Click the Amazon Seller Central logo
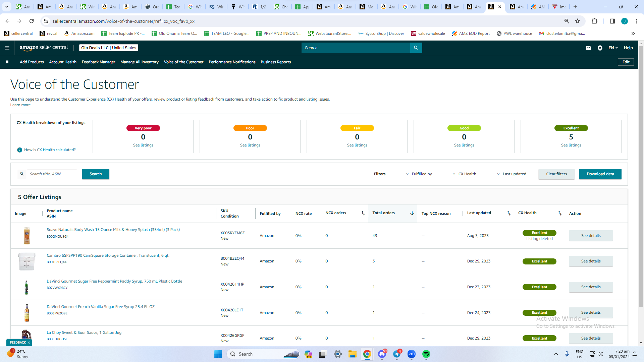 [x=44, y=48]
